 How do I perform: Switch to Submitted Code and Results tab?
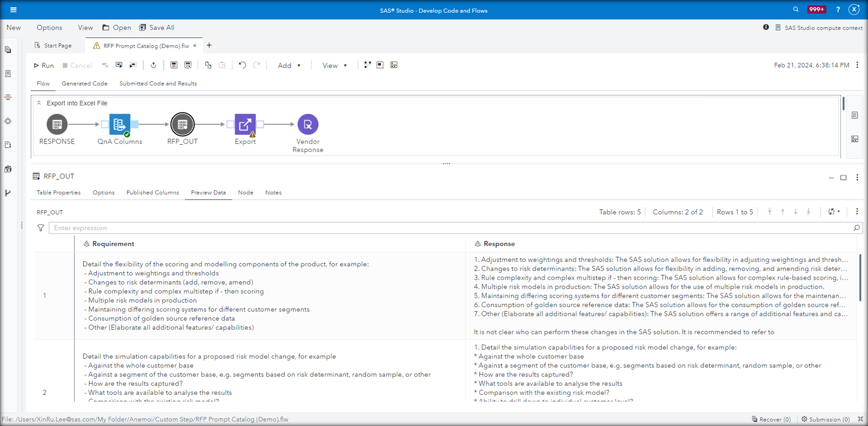click(158, 84)
